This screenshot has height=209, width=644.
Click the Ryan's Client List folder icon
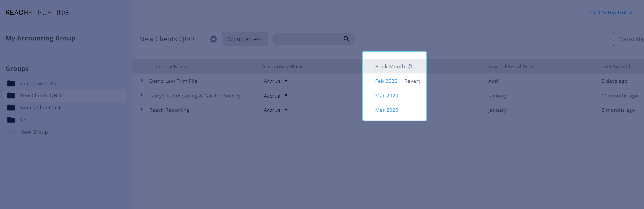point(11,107)
